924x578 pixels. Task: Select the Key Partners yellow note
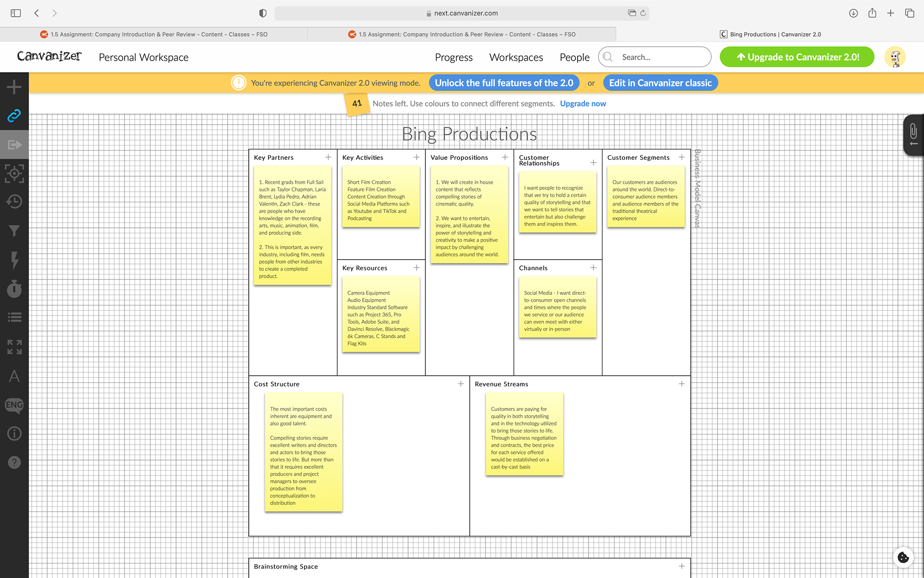click(x=293, y=225)
